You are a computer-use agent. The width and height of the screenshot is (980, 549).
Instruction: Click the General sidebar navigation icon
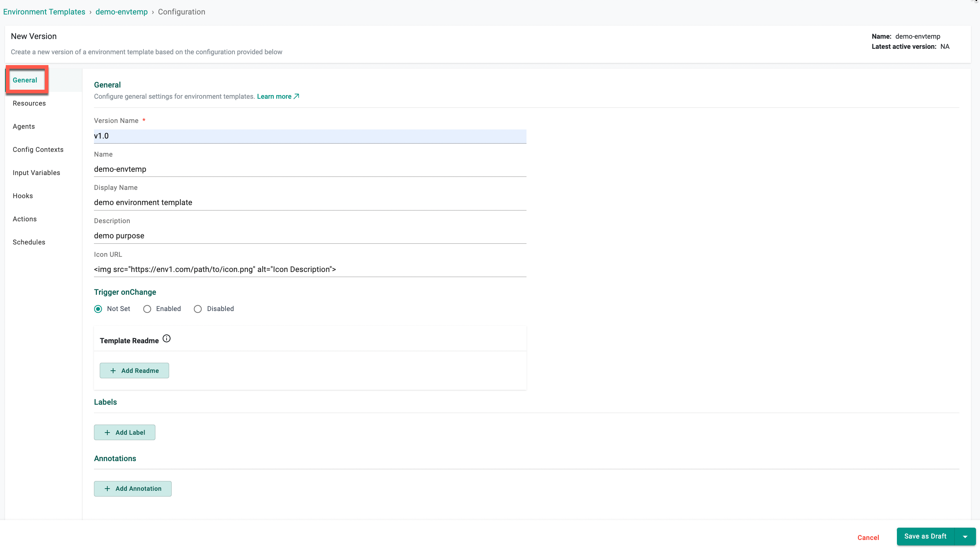point(25,80)
